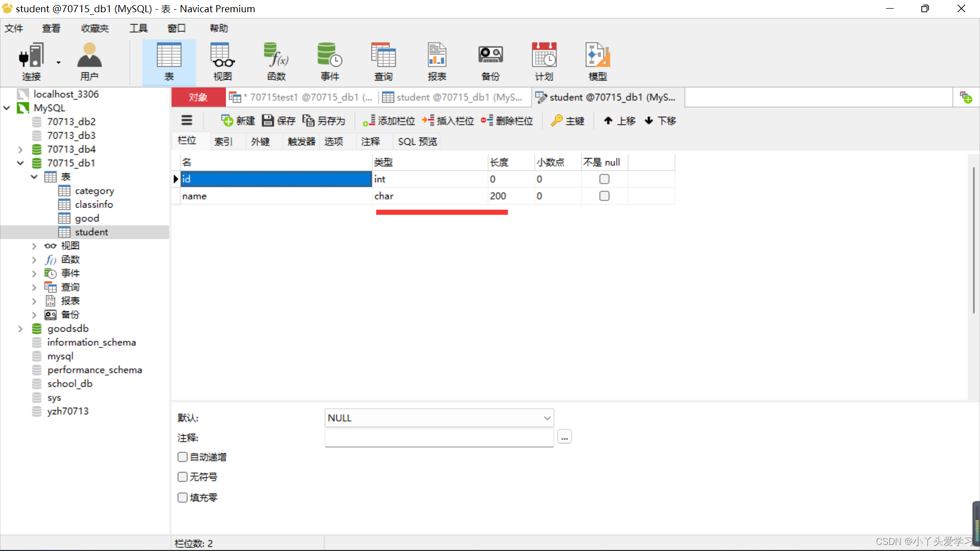Open the 文件 menu

(x=14, y=28)
